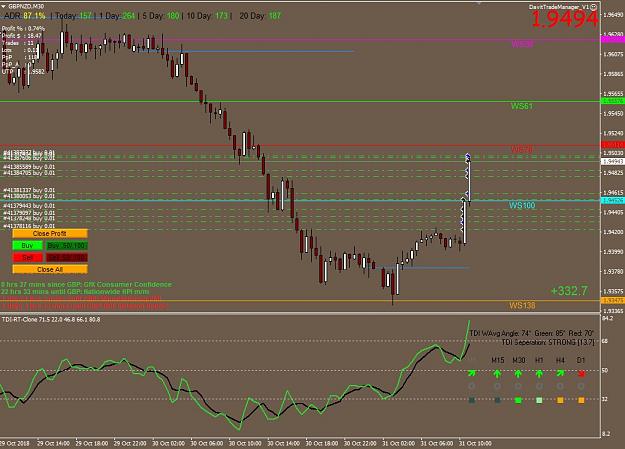Click the gray circle indicator in M30 column
This screenshot has width=625, height=449.
tap(518, 386)
